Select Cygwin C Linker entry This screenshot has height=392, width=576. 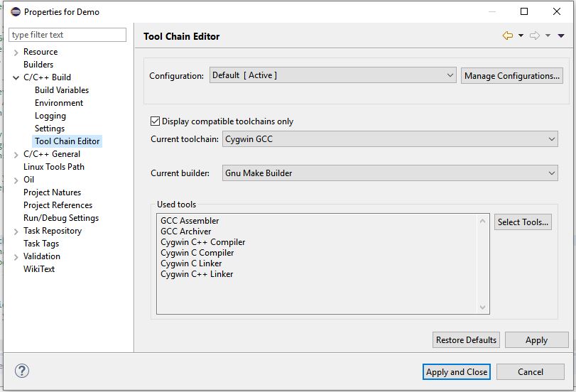pyautogui.click(x=191, y=263)
